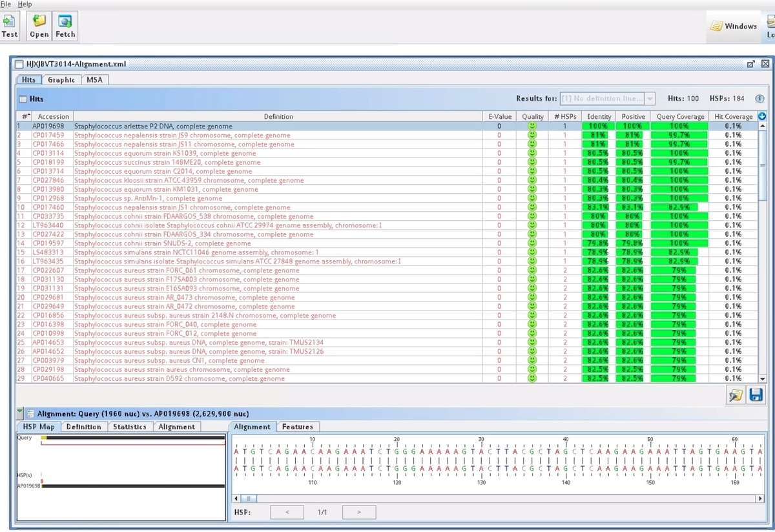Go to the previous HSP

(x=286, y=512)
